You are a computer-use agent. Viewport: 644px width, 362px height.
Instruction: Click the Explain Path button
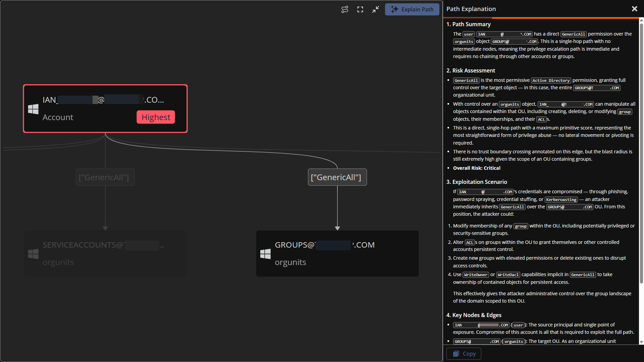412,9
